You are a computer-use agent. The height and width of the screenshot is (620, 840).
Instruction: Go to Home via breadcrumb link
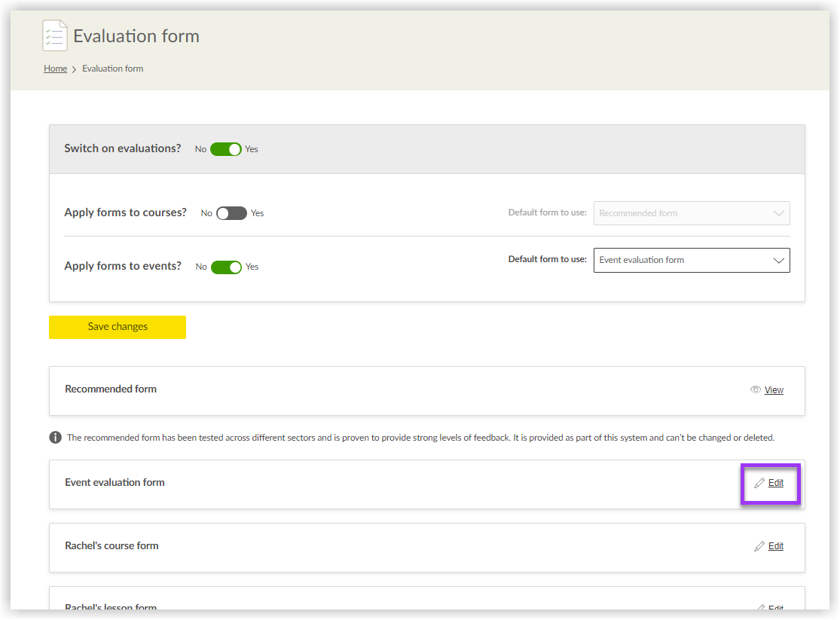(55, 69)
